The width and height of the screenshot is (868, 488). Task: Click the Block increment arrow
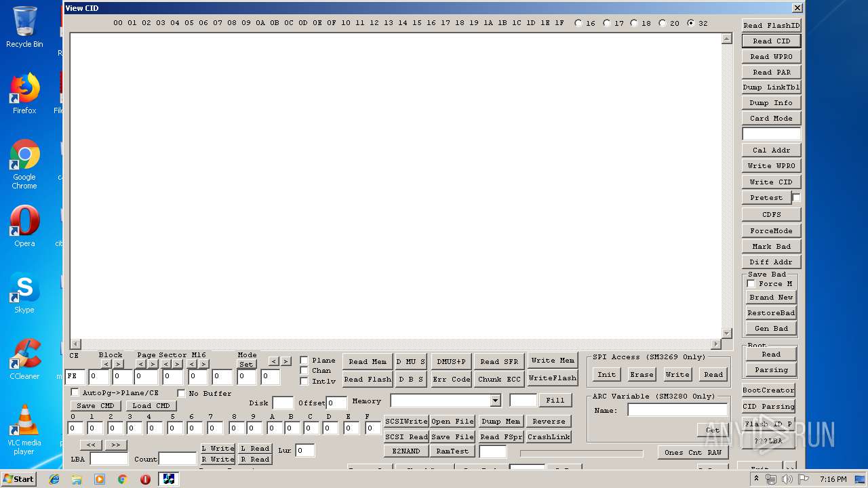[x=118, y=364]
